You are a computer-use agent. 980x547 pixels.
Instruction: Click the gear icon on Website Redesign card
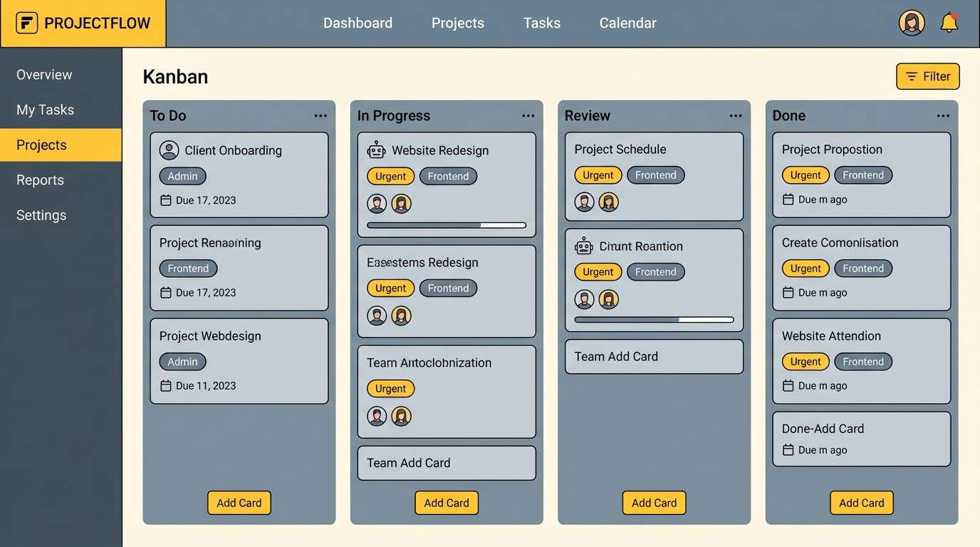[376, 150]
